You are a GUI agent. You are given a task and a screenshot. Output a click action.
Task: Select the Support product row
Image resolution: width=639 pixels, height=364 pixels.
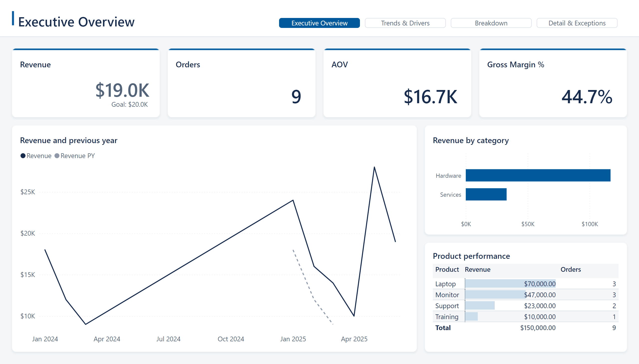pyautogui.click(x=525, y=306)
